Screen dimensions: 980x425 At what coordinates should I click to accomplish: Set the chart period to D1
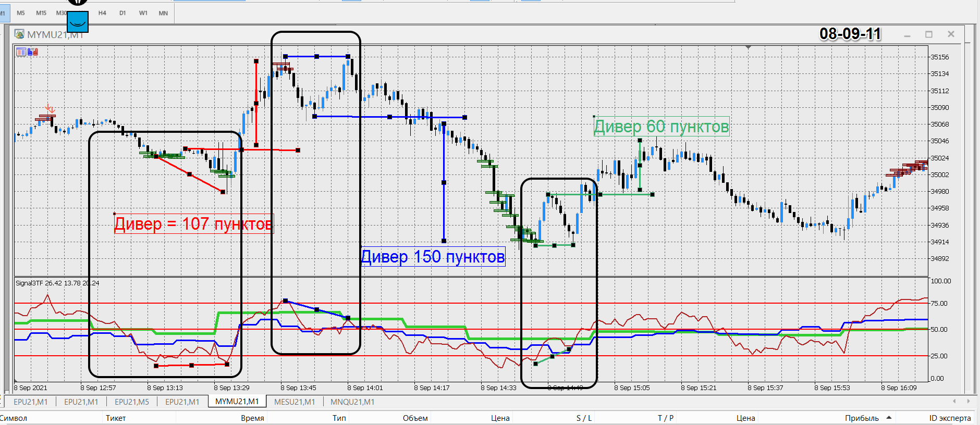pos(123,13)
